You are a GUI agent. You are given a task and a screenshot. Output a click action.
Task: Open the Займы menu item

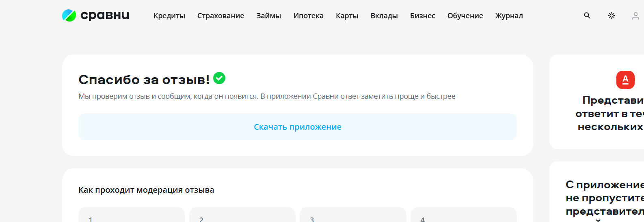268,16
